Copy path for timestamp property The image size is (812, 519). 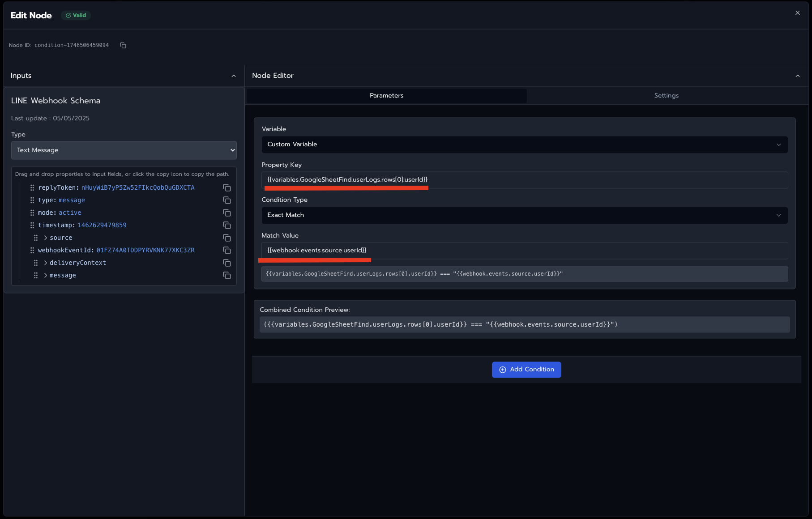[227, 225]
